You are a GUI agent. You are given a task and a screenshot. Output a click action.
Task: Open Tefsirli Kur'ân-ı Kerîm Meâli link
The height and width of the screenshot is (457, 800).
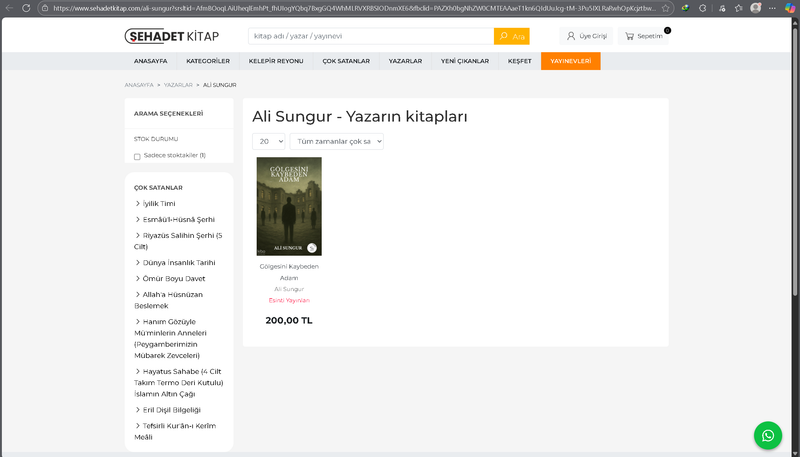[x=175, y=431]
